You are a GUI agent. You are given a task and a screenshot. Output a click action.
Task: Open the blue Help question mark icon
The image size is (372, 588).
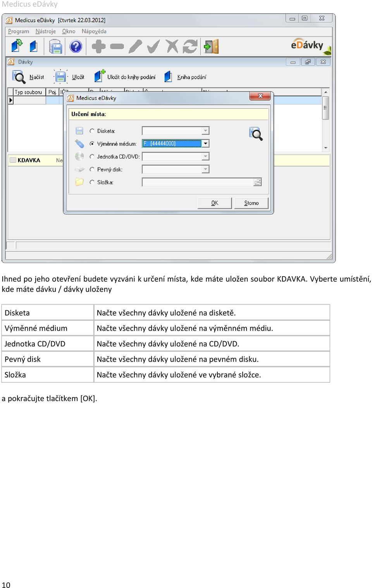pyautogui.click(x=76, y=47)
